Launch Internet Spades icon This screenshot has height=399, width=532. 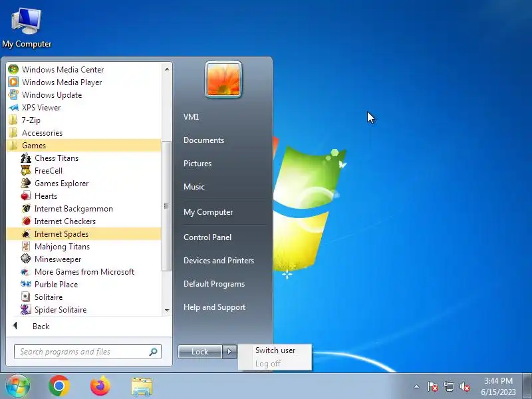pyautogui.click(x=26, y=234)
